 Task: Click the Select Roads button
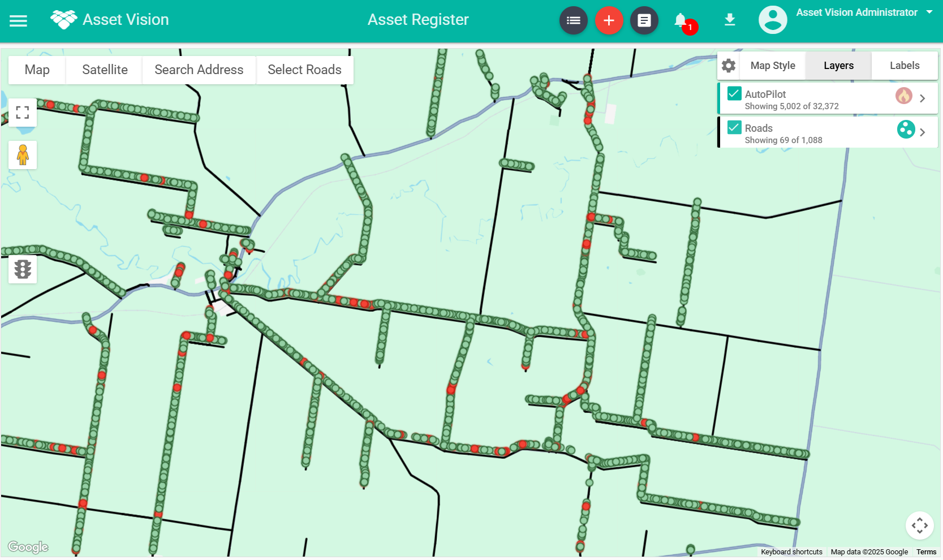coord(304,70)
